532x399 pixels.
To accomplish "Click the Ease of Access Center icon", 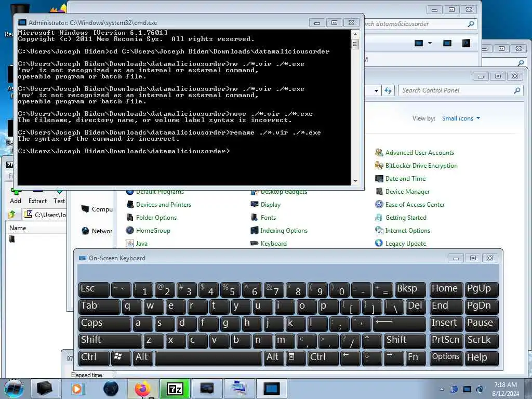I will [x=379, y=205].
